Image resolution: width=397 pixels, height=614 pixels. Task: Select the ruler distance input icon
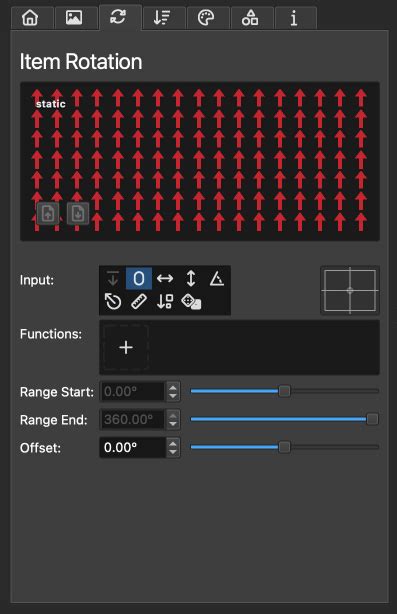click(139, 302)
